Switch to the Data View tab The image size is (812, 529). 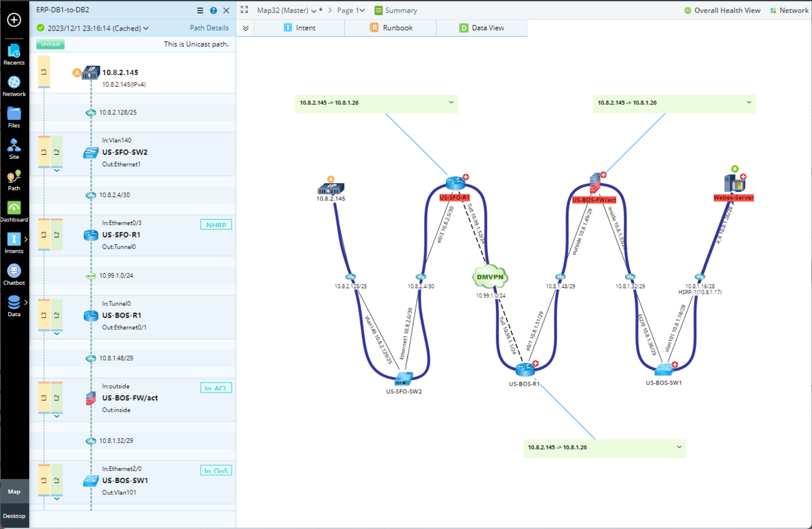(x=481, y=28)
